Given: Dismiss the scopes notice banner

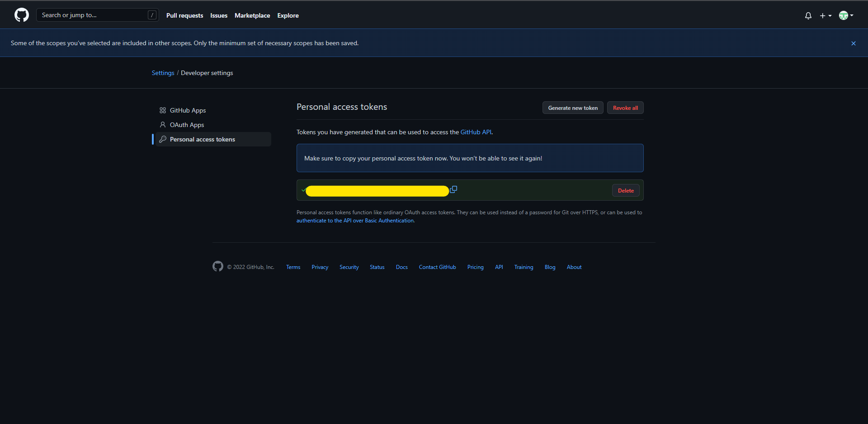Looking at the screenshot, I should [854, 43].
